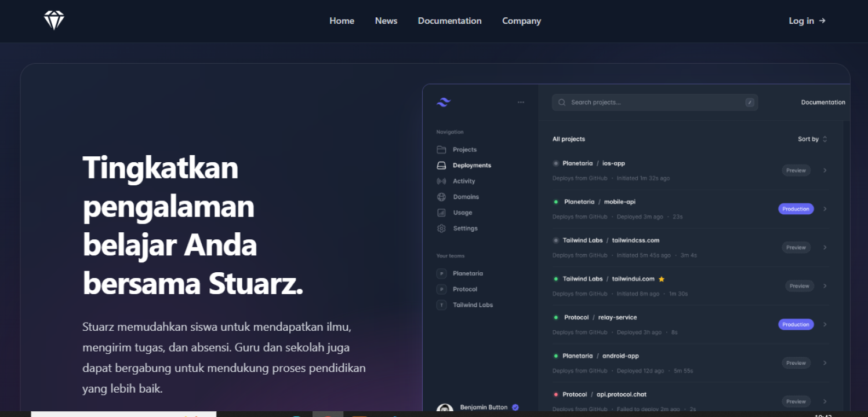Click the Activity signal icon
The width and height of the screenshot is (868, 417).
441,181
